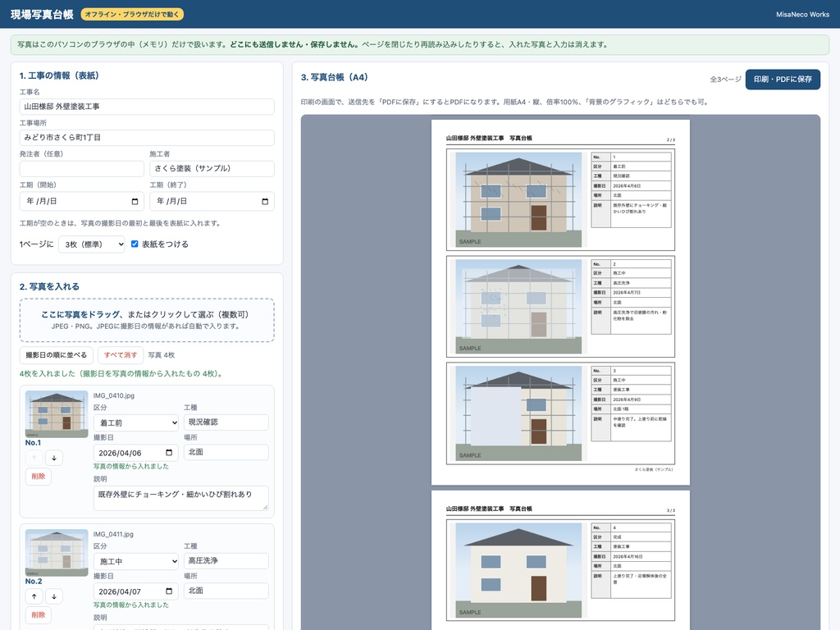Edit 工種 field 高圧洗浄

click(x=226, y=560)
